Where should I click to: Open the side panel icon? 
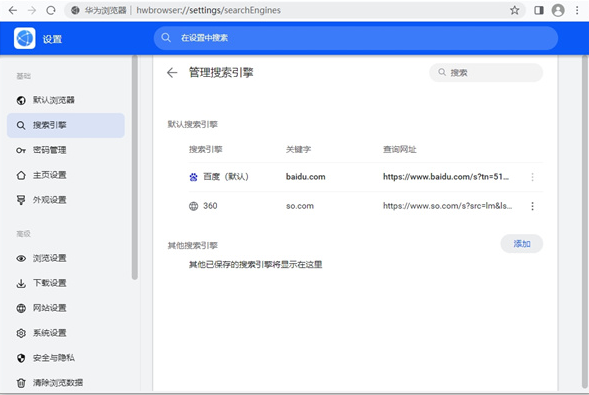tap(539, 10)
